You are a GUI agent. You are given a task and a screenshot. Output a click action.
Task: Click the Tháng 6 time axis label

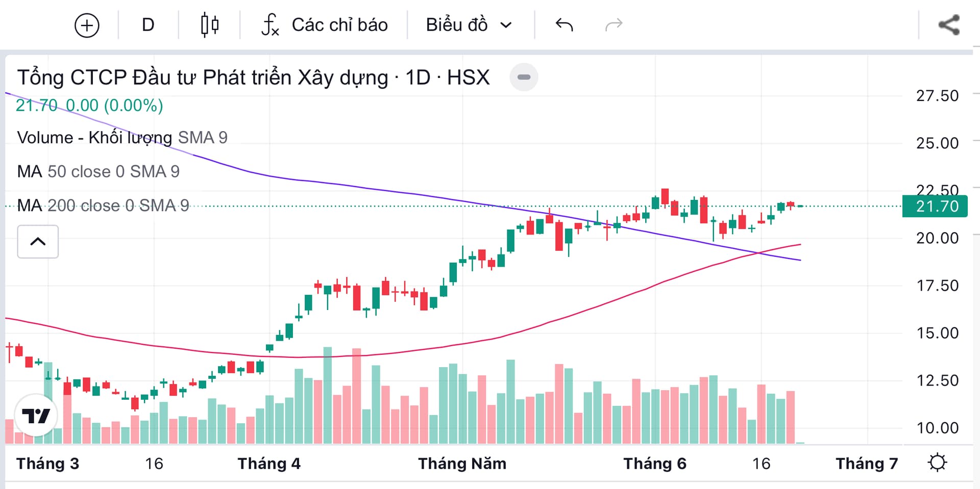point(654,464)
